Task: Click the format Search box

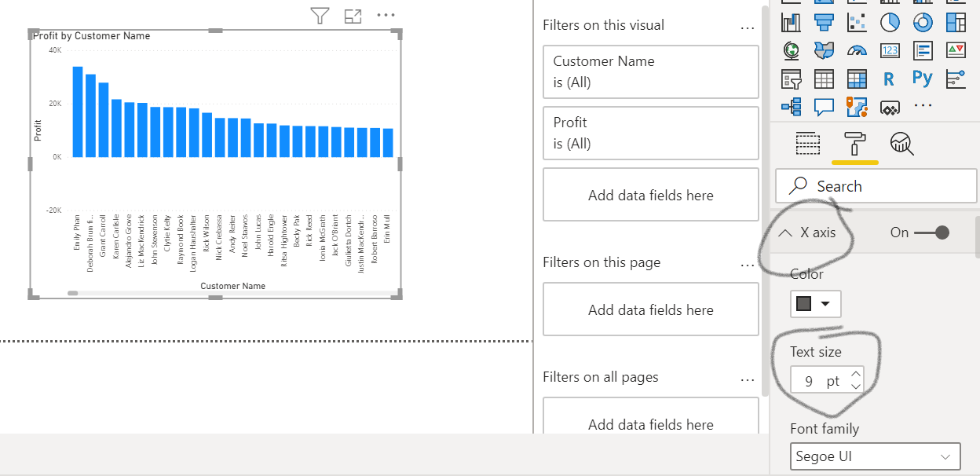Action: point(876,186)
